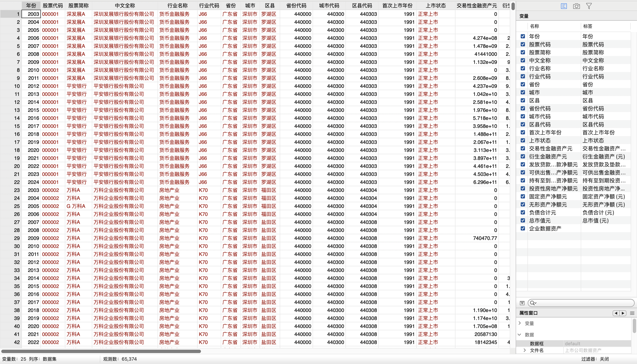637x364 pixels.
Task: Open the 属性窗口 hamburger menu icon
Action: [x=632, y=313]
